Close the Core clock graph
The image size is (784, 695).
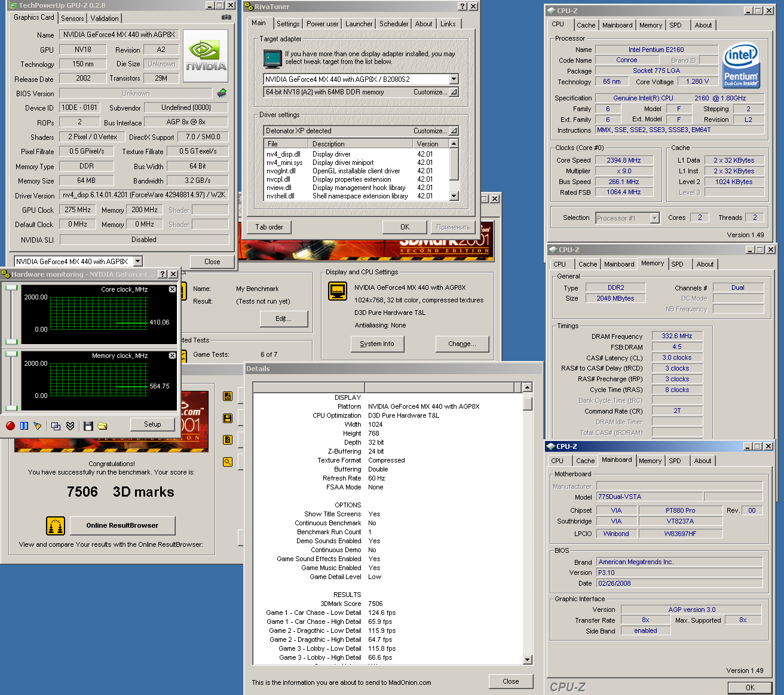tap(172, 289)
